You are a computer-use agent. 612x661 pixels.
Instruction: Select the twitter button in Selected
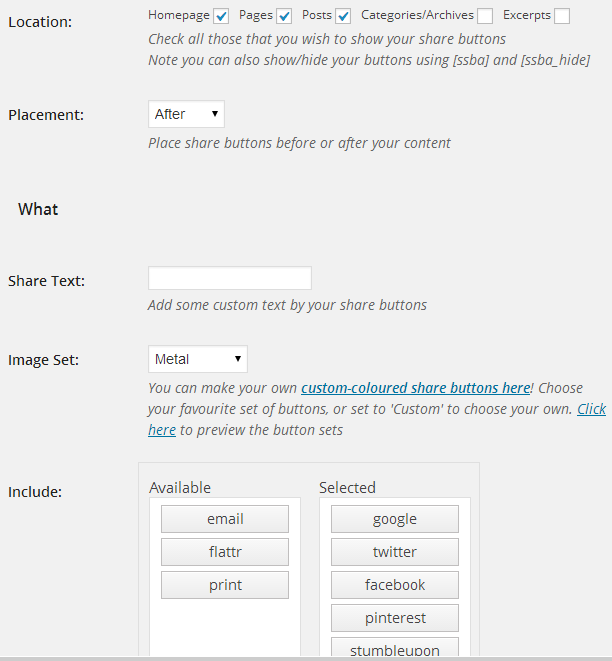(395, 552)
